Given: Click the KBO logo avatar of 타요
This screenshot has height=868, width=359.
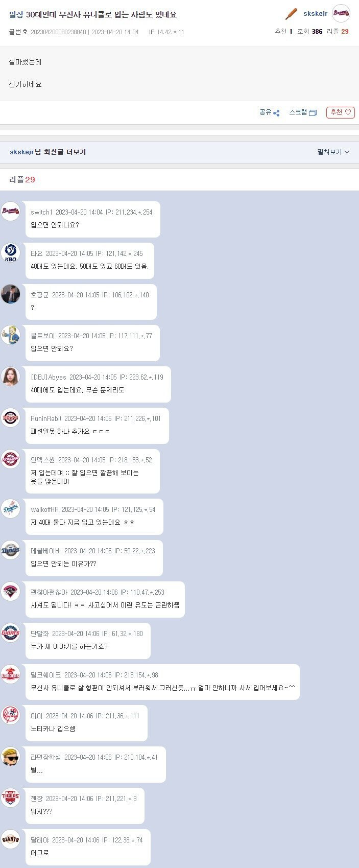Looking at the screenshot, I should 10,253.
